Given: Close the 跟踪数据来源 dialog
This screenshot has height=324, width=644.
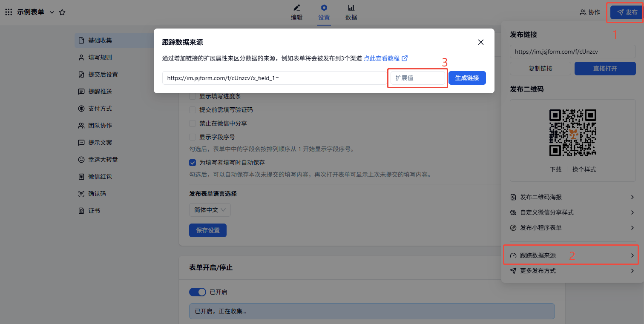Looking at the screenshot, I should (x=481, y=42).
